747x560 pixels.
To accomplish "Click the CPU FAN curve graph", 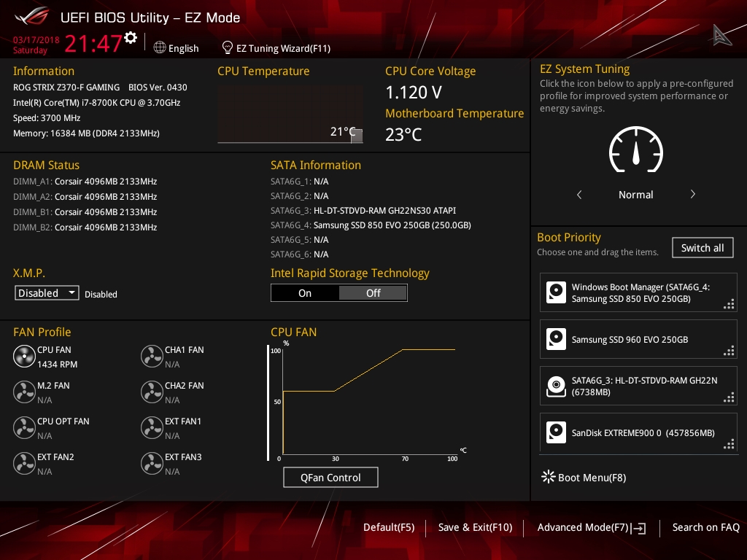I will tap(369, 402).
